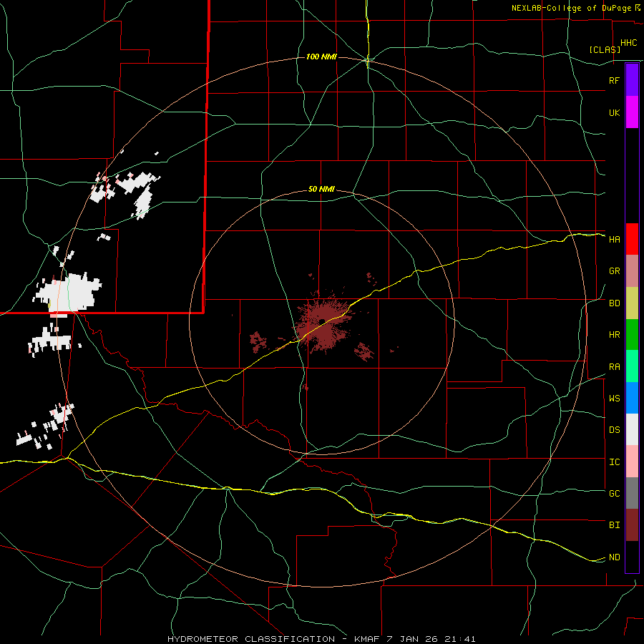Click the "BD" legend label
Screen dimensions: 644x644
(614, 303)
